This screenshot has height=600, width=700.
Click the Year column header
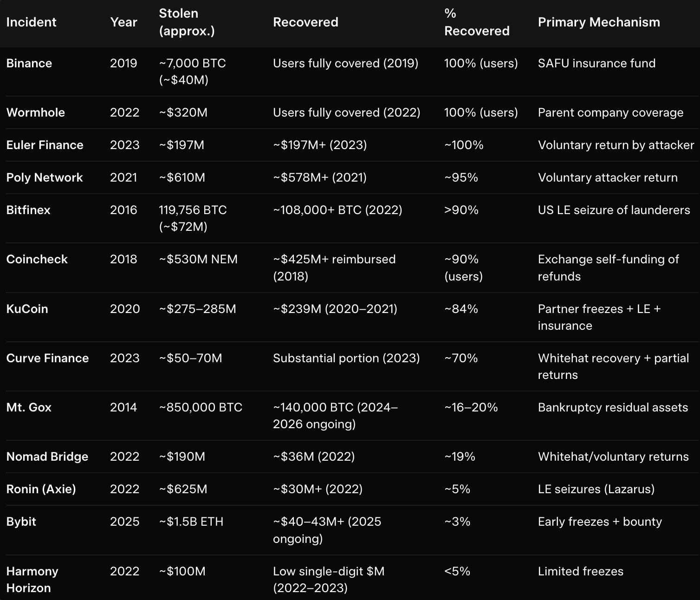123,22
